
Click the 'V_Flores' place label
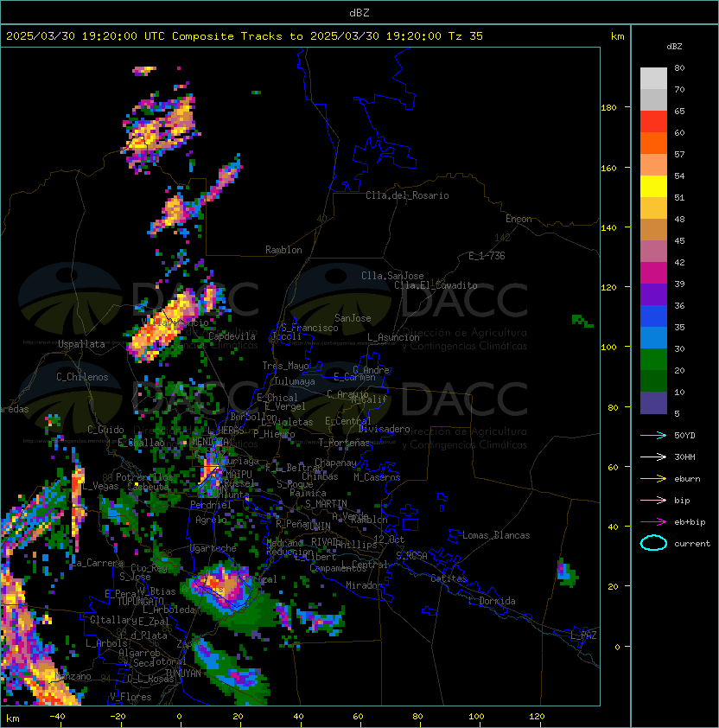pos(130,697)
